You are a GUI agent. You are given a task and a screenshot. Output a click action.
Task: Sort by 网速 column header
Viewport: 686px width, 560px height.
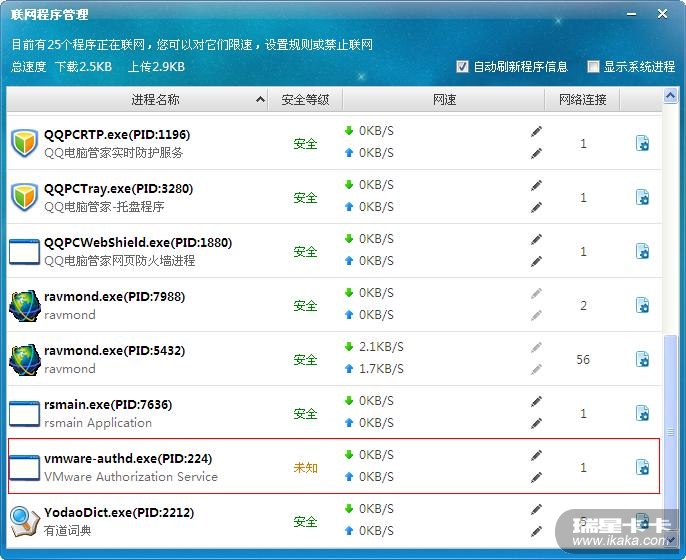click(x=444, y=99)
